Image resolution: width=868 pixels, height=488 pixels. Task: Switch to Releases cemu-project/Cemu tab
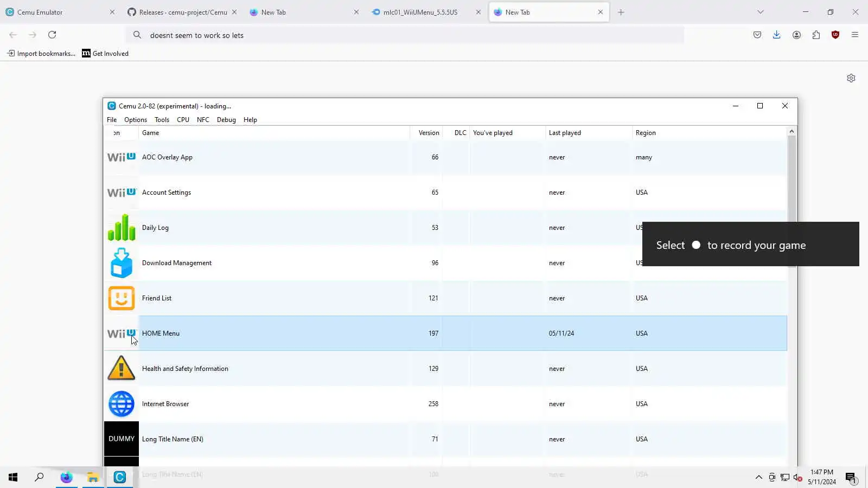(182, 12)
